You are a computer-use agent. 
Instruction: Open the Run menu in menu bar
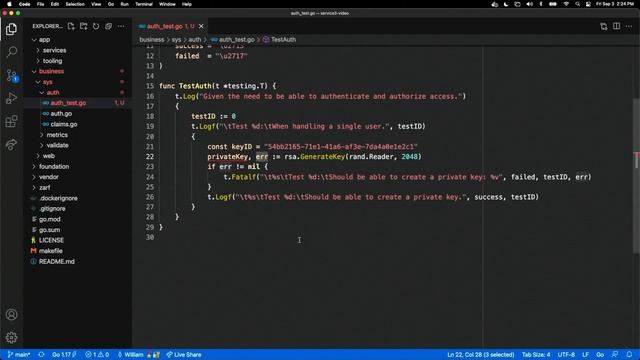(124, 4)
